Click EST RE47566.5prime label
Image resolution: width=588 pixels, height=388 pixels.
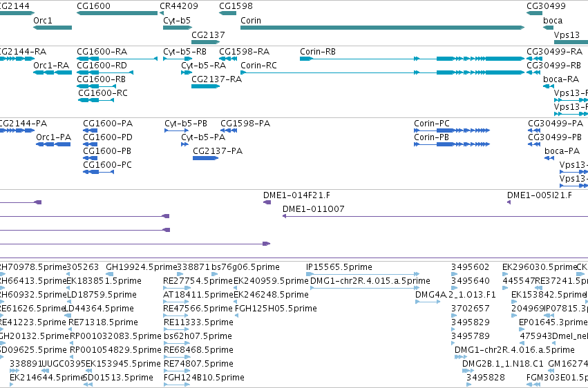click(x=198, y=309)
